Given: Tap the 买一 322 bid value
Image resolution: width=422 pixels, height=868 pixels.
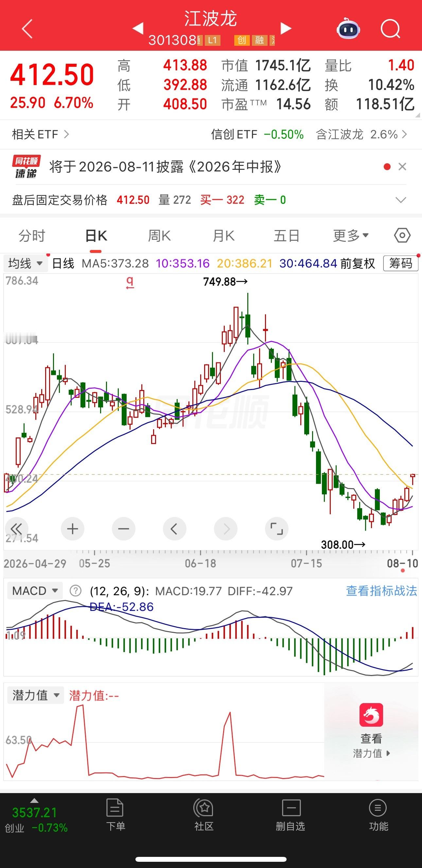Looking at the screenshot, I should (222, 200).
